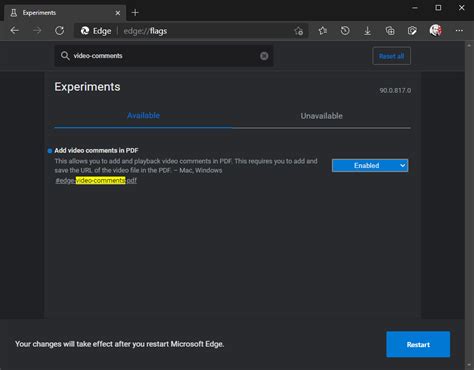Maximize the Edge window
474x370 pixels.
coord(438,8)
